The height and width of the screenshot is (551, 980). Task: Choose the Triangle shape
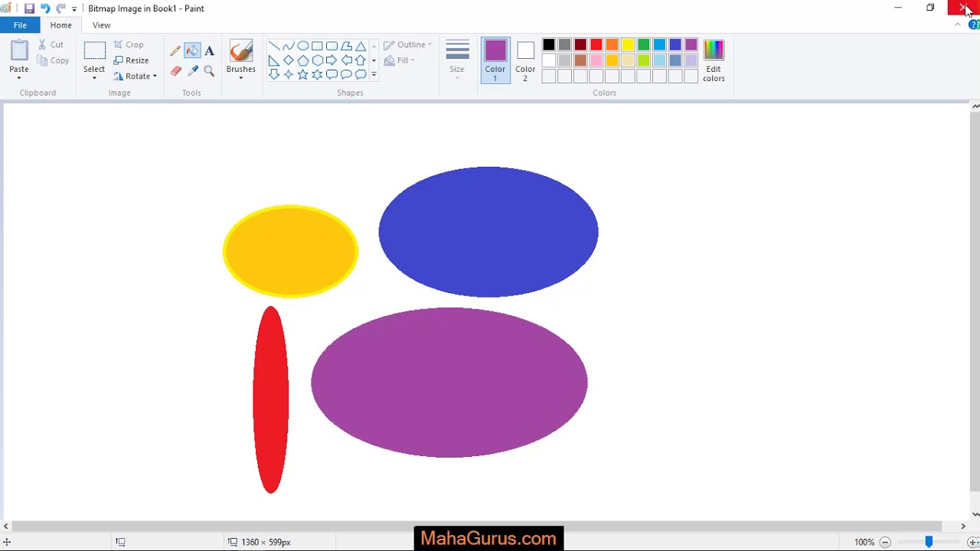[361, 46]
